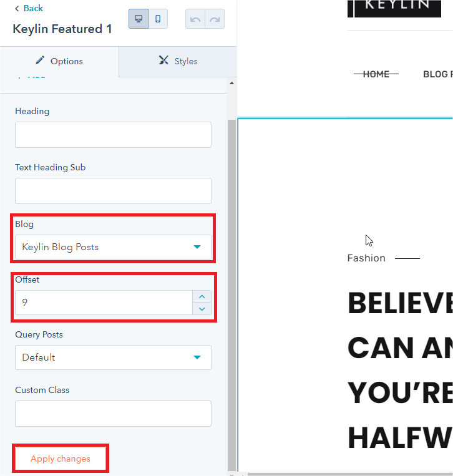
Task: Open the Styles tab
Action: 178,61
